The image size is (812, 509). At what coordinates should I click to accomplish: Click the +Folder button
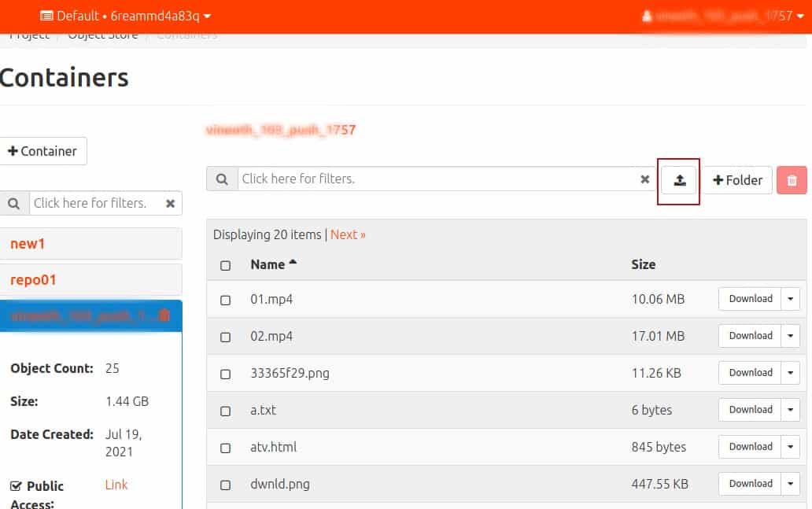(x=737, y=180)
